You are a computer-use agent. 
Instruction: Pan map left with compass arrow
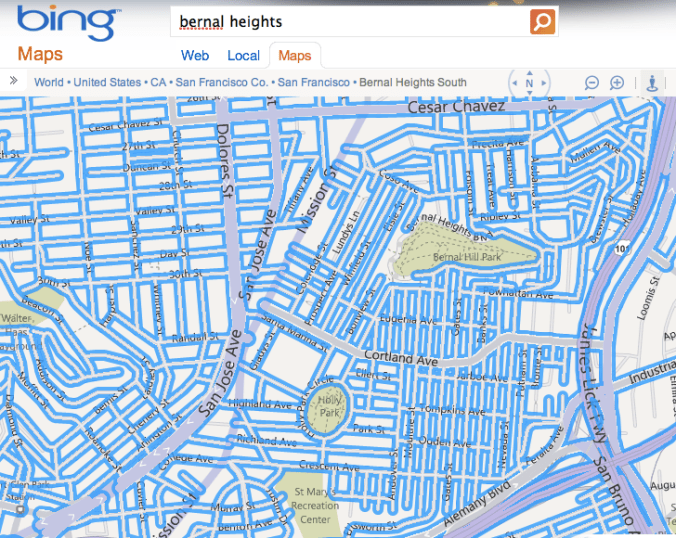pyautogui.click(x=514, y=84)
